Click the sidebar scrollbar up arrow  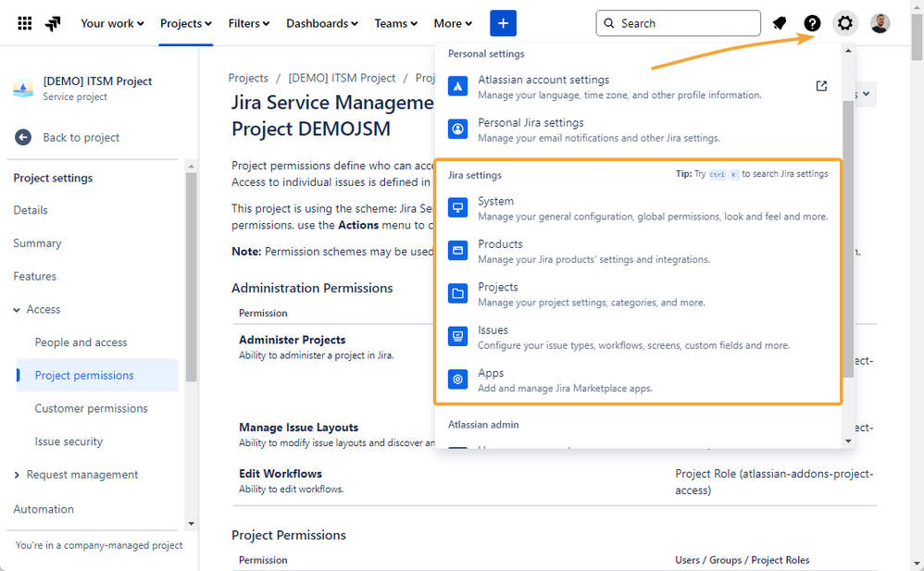pos(191,167)
